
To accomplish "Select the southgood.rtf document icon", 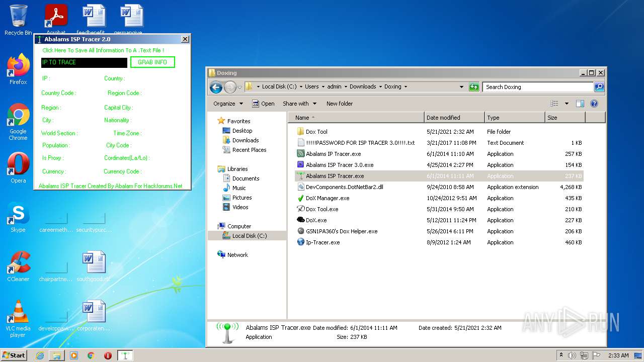I will click(x=94, y=266).
